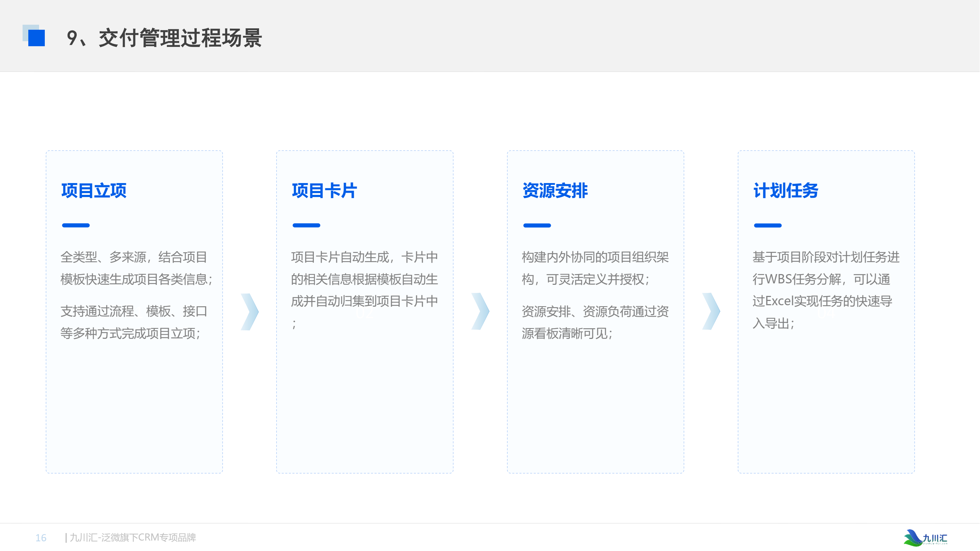This screenshot has width=980, height=551.
Task: Click the arrow between 项目立项 and 项目卡片
Action: [x=250, y=311]
